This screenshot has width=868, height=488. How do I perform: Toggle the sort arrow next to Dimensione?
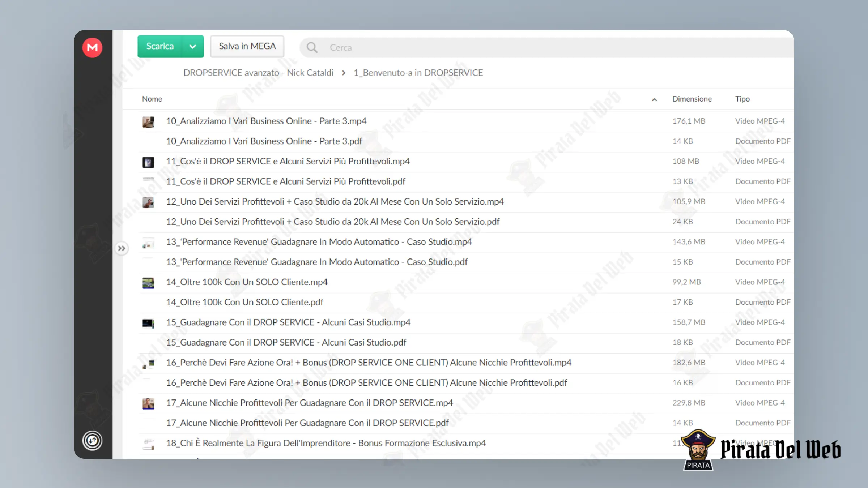tap(654, 99)
